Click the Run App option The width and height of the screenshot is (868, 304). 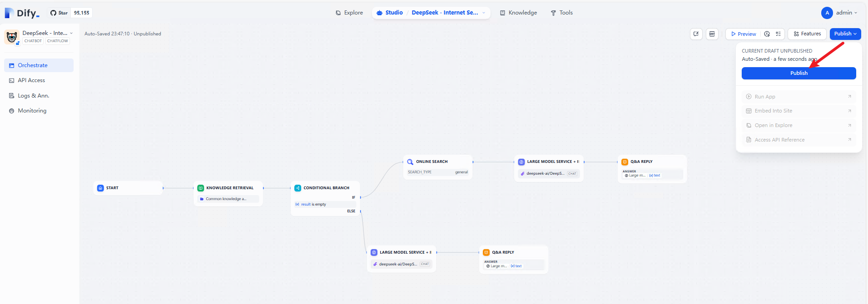[x=799, y=97]
